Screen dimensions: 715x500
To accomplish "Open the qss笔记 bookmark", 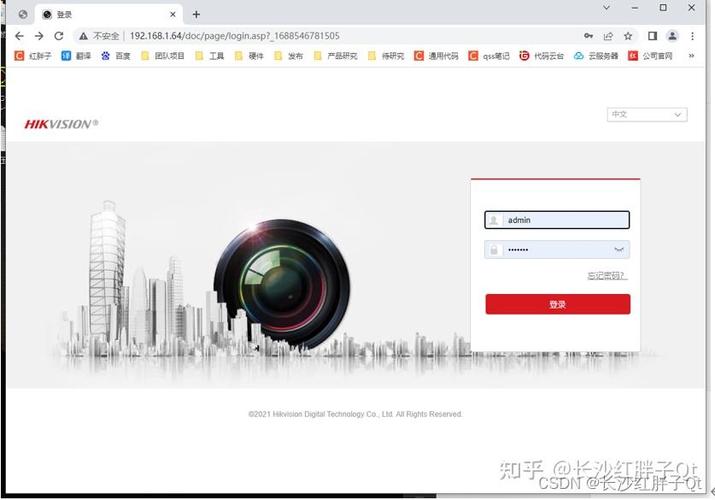I will tap(489, 56).
